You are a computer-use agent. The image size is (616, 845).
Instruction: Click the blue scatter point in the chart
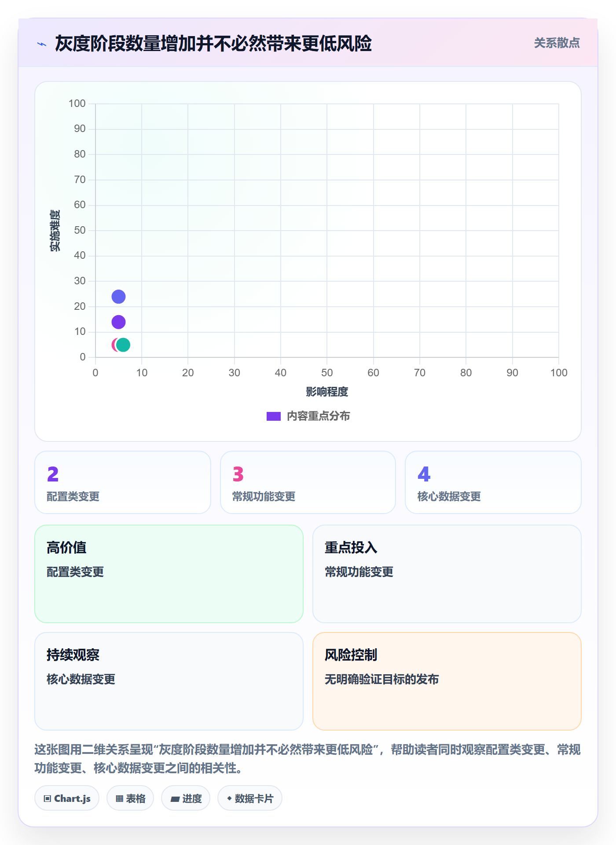click(x=118, y=297)
